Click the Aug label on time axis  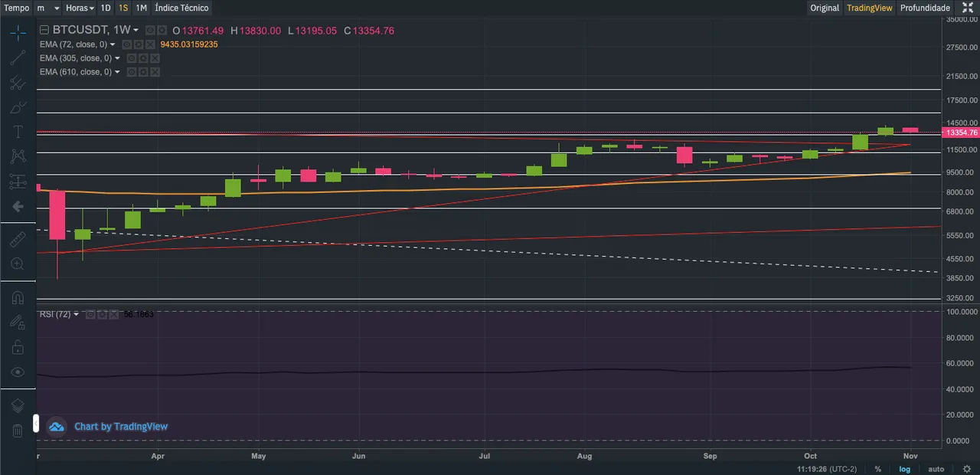(584, 457)
